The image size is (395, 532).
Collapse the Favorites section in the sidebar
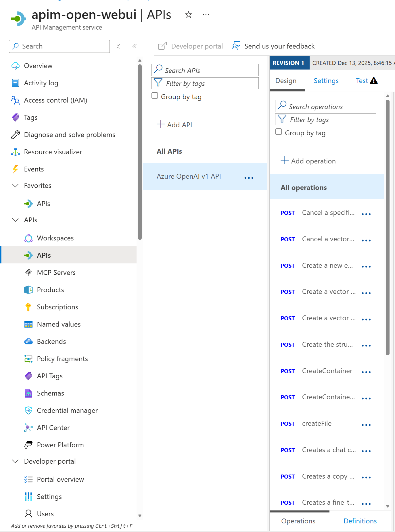[x=16, y=186]
